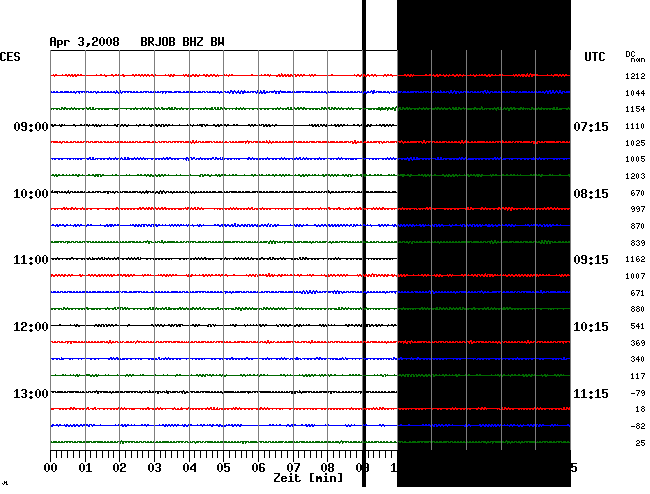
Task: Click the minute axis tick label "08"
Action: tap(327, 468)
